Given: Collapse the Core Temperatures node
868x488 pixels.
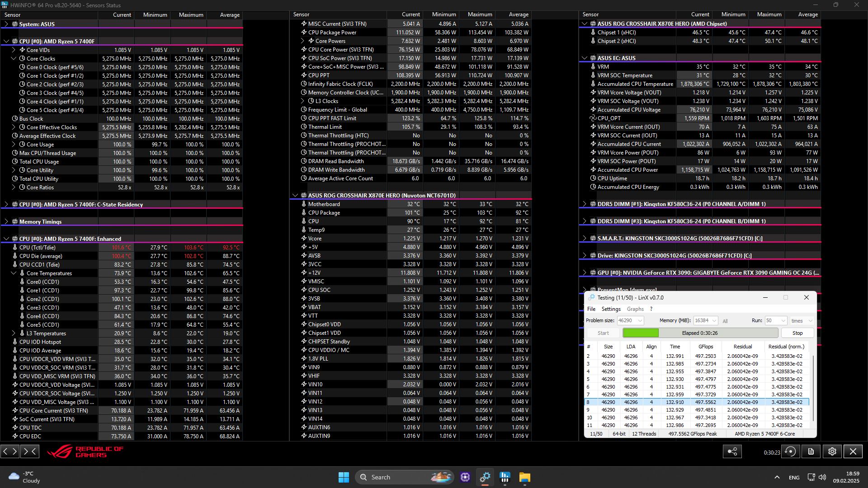Looking at the screenshot, I should pos(14,273).
